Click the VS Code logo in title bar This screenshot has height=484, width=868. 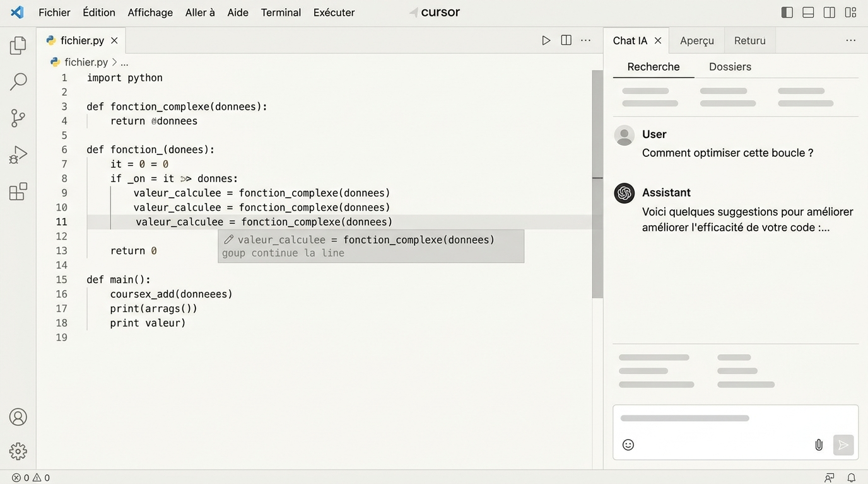[17, 12]
